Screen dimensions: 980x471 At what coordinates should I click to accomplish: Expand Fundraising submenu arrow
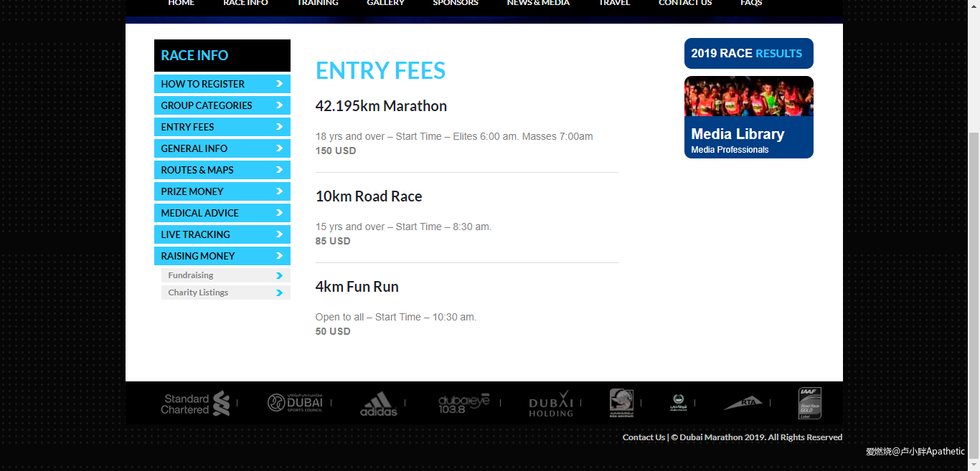click(x=279, y=276)
